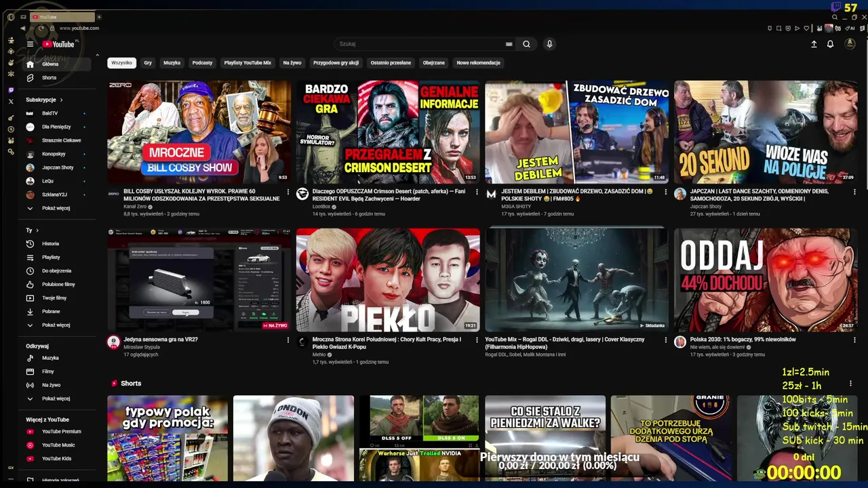Open Dla Pieniędzy subscription channel
The height and width of the screenshot is (488, 868).
pos(57,127)
